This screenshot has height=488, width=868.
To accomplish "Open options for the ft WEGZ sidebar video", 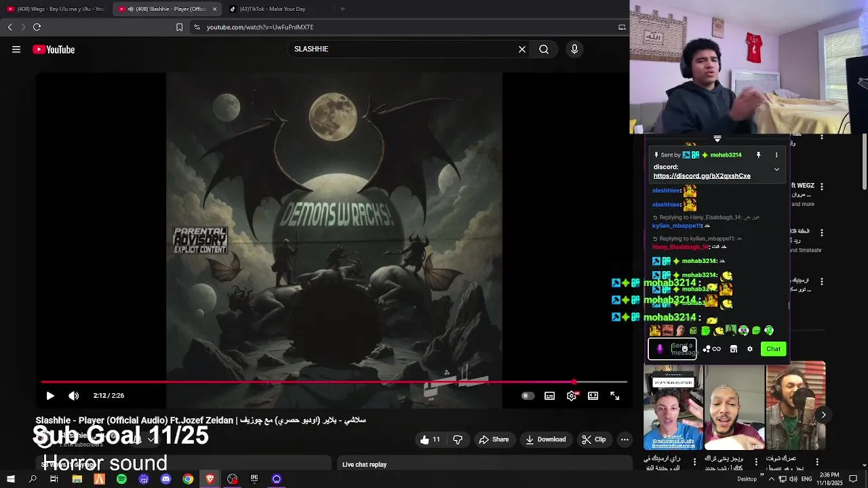I will [822, 186].
